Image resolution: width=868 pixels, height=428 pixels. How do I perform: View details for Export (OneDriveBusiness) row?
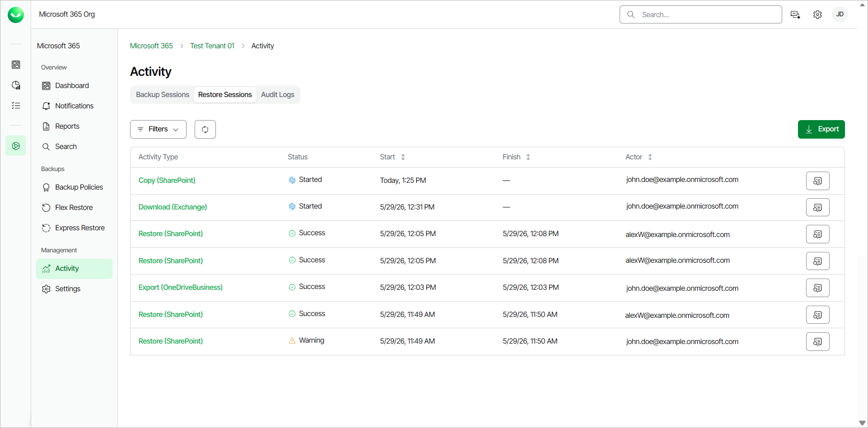pos(817,288)
